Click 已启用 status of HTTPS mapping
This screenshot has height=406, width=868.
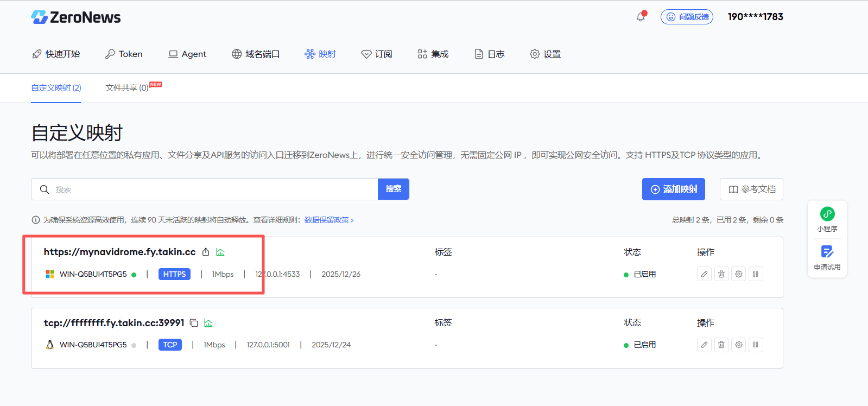[640, 274]
